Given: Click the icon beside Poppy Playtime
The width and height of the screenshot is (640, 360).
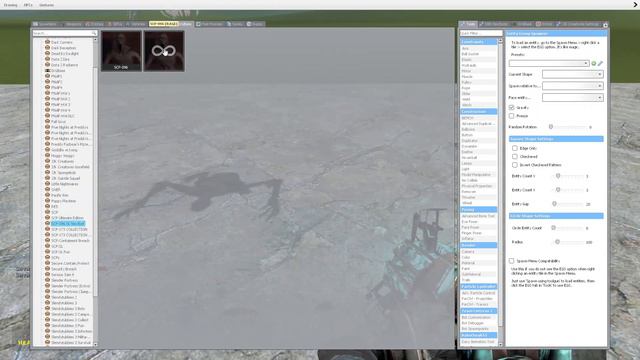Looking at the screenshot, I should click(x=47, y=201).
